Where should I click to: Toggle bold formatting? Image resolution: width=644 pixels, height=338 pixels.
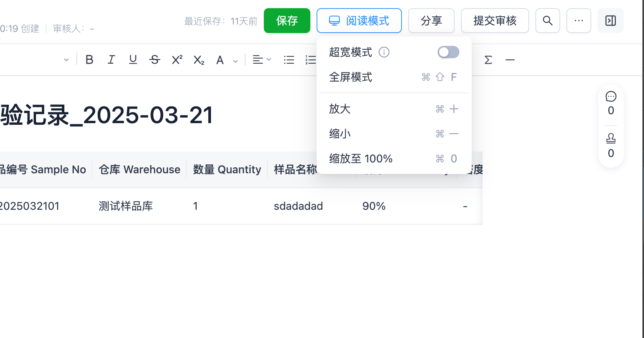tap(89, 60)
